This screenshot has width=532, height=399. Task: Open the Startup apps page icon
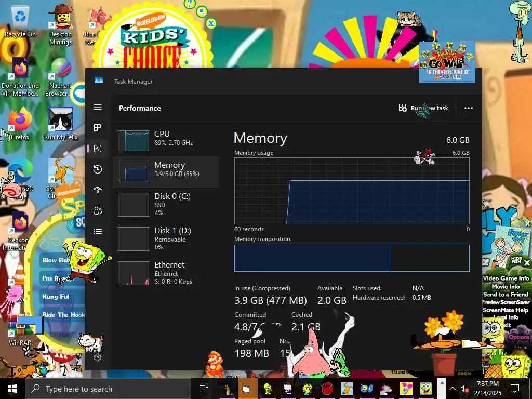click(x=98, y=190)
